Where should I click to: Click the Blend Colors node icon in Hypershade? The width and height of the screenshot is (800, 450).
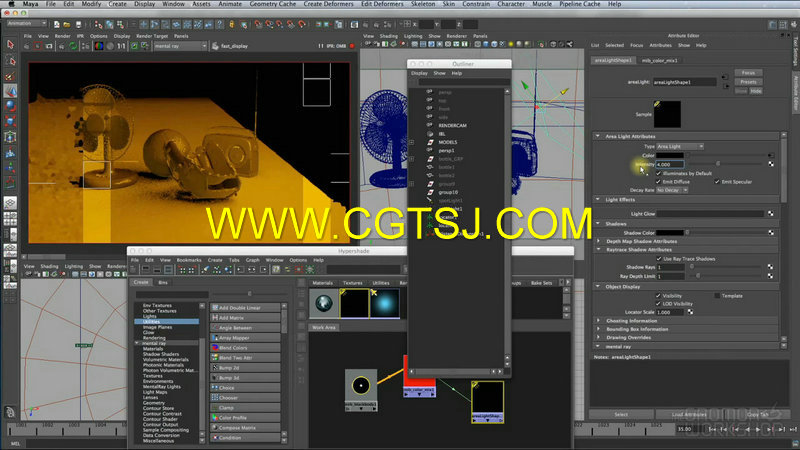click(215, 347)
